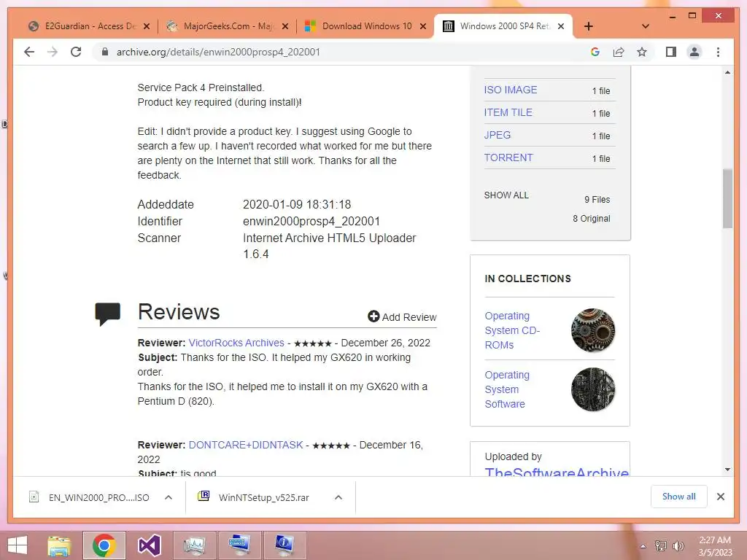Image resolution: width=747 pixels, height=560 pixels.
Task: Bookmark this page with the star icon
Action: click(x=642, y=52)
